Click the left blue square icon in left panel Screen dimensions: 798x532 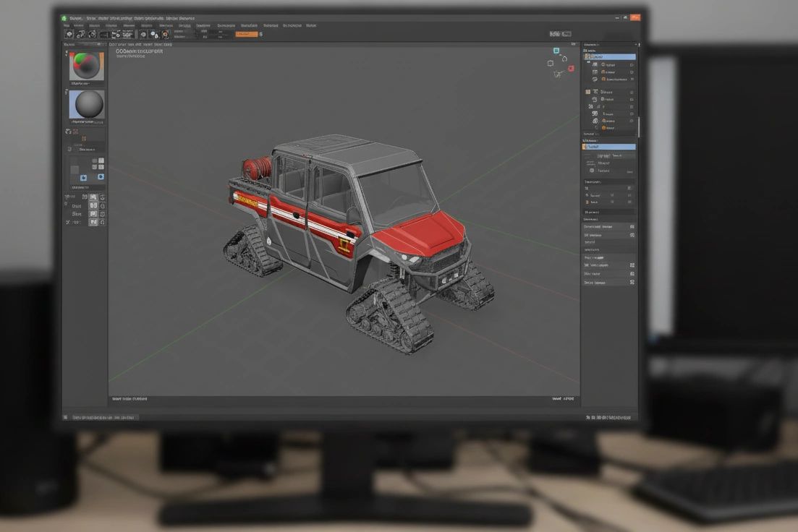pos(83,177)
